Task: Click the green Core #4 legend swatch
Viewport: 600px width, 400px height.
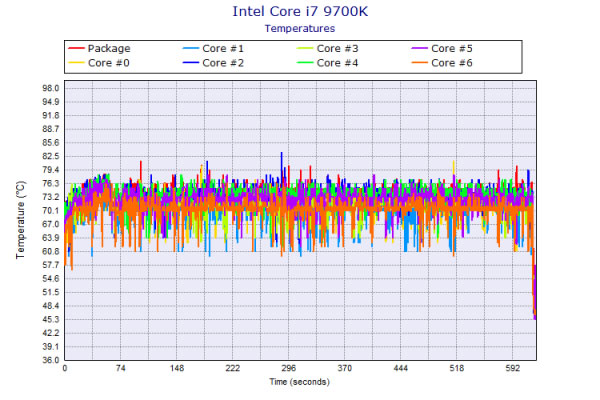Action: (305, 63)
